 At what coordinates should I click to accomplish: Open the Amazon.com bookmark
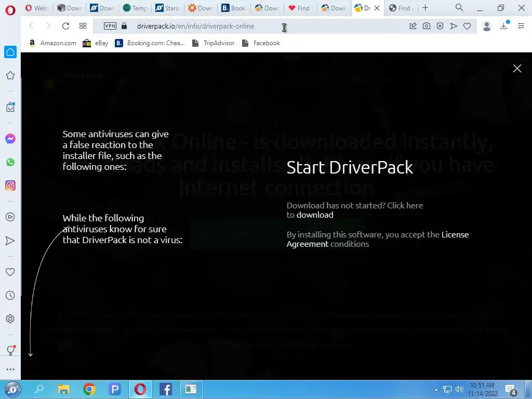point(52,43)
